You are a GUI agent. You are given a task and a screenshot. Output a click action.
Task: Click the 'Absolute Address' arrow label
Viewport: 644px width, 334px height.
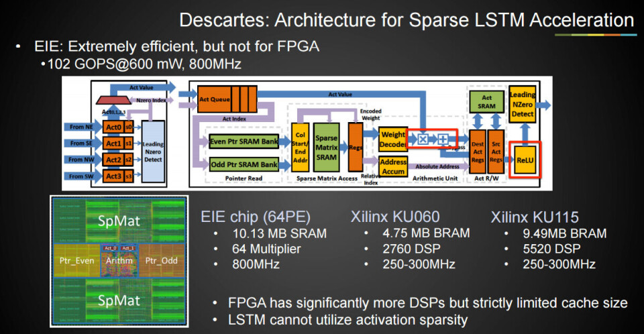pos(437,166)
